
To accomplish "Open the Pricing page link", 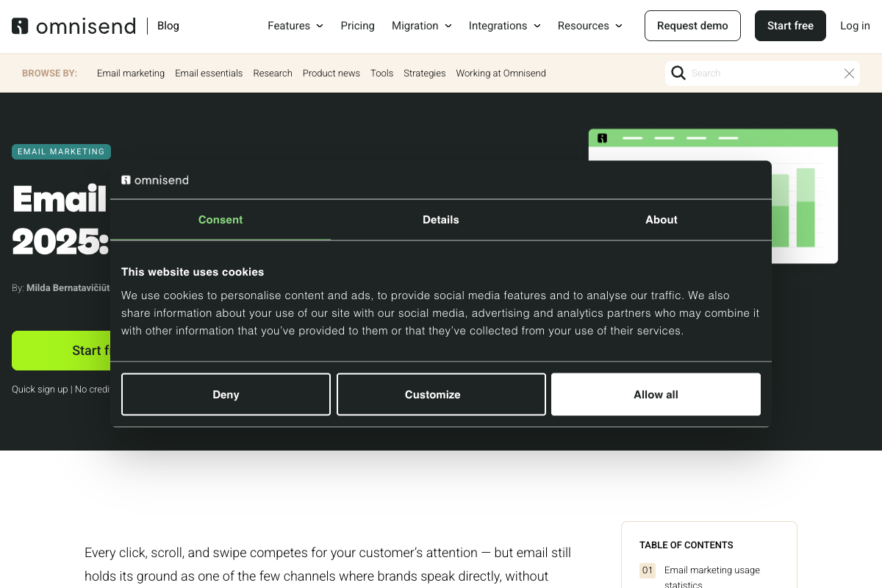I will coord(357,26).
